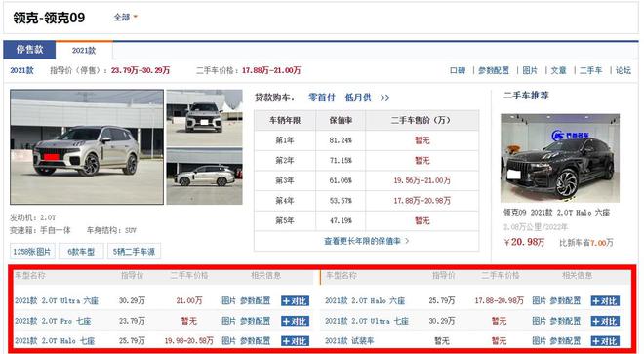Click 21.00万 used price for Ultra 六座

pyautogui.click(x=189, y=301)
